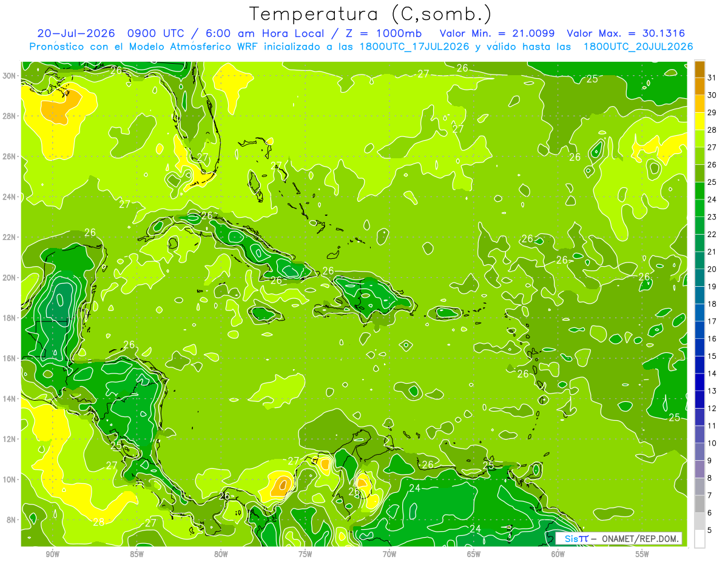Click the '60W' longitude axis label
The image size is (728, 562).
[558, 555]
